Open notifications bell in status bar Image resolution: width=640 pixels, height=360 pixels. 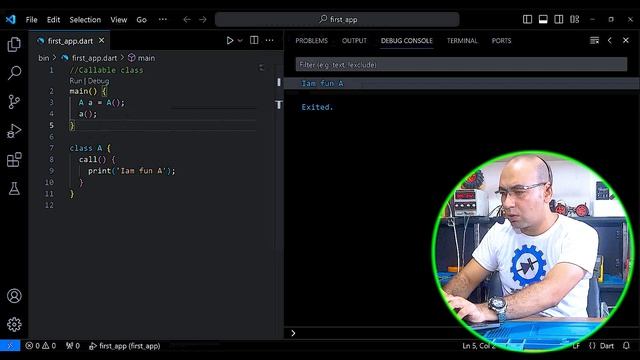(x=627, y=346)
